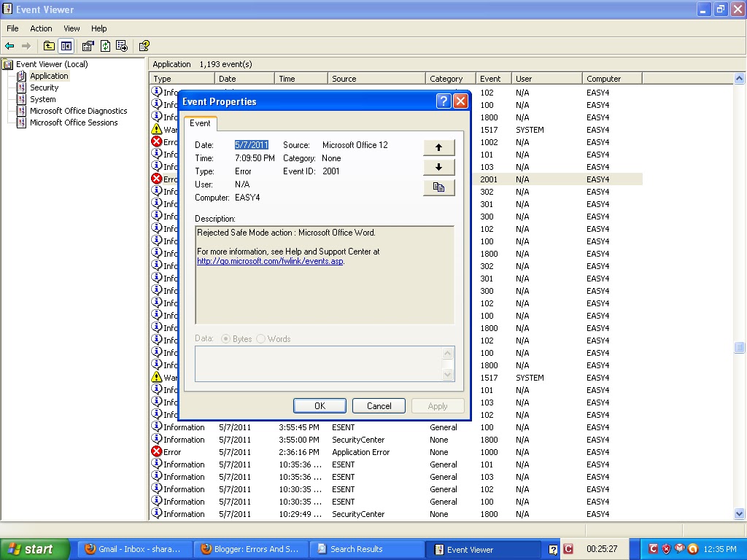Close the Event Properties dialog
The image size is (747, 560).
(461, 101)
